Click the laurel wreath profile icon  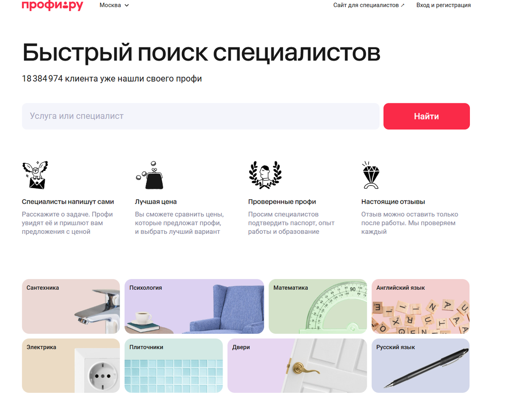(x=265, y=175)
